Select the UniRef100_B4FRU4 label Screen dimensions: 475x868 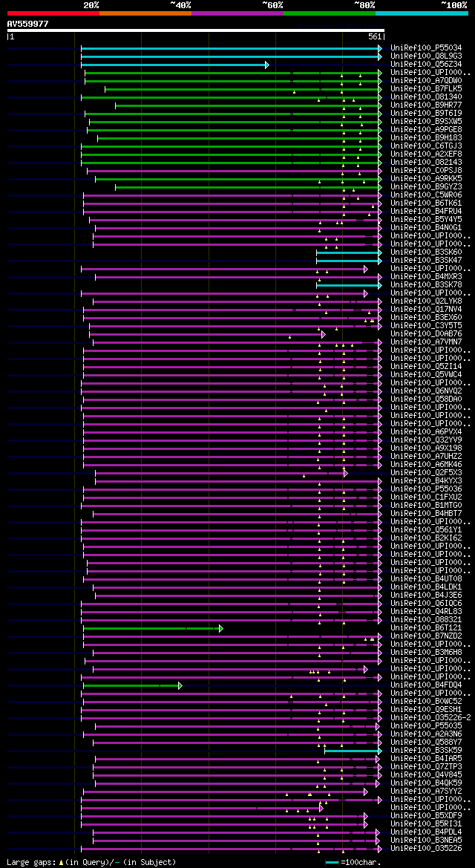click(x=426, y=212)
